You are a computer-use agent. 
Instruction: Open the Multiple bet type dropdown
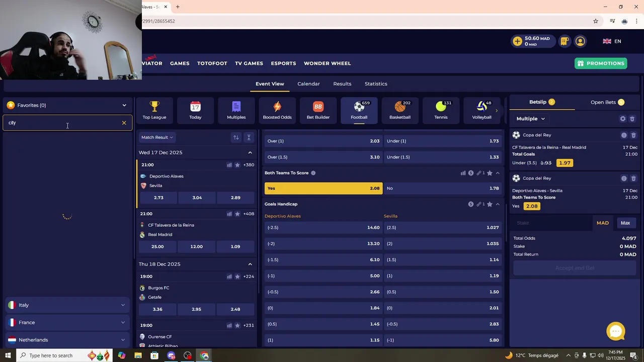pos(531,119)
